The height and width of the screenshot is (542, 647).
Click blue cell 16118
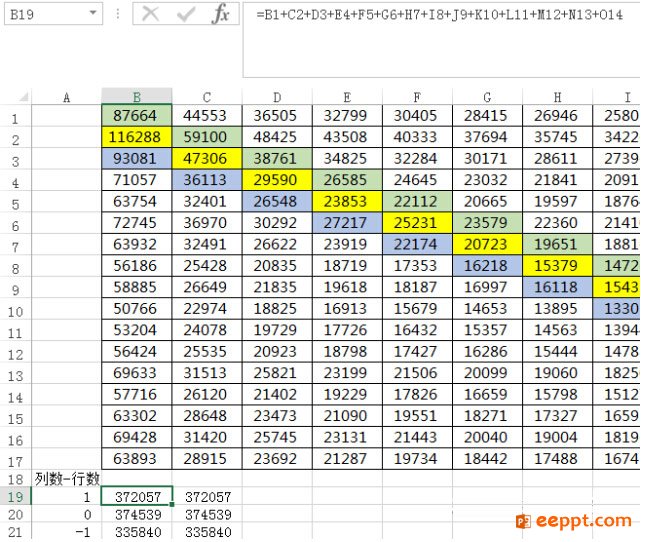[x=557, y=287]
